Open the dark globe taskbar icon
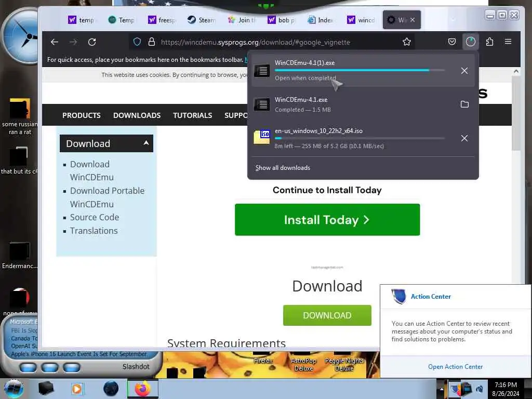532x399 pixels. click(111, 389)
